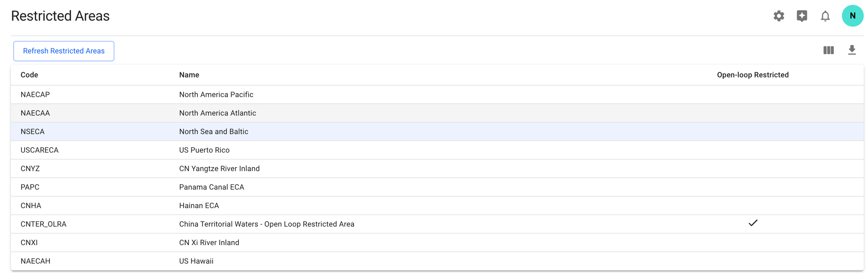Click the CNTER_OLRA open-loop checkmark

(753, 223)
